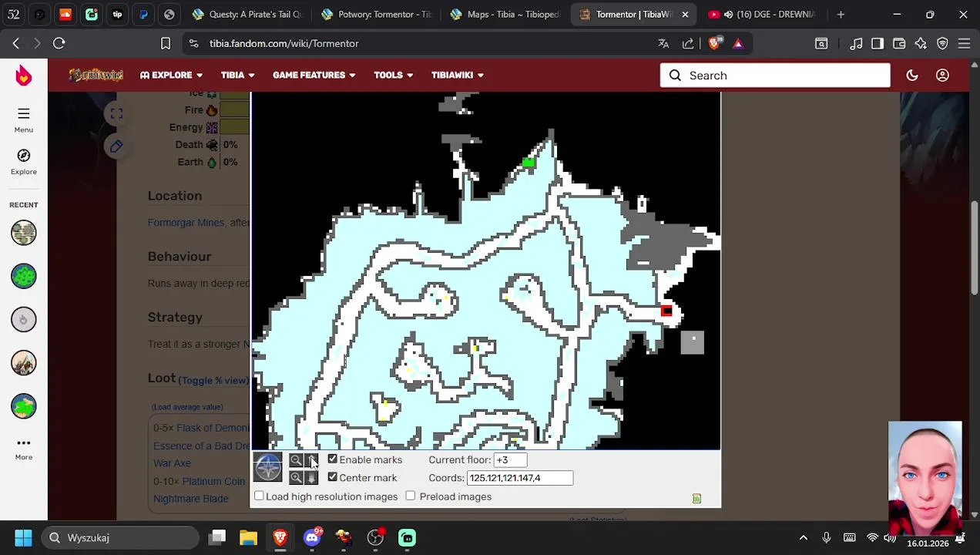Image resolution: width=980 pixels, height=555 pixels.
Task: Click the translate page icon
Action: [663, 44]
